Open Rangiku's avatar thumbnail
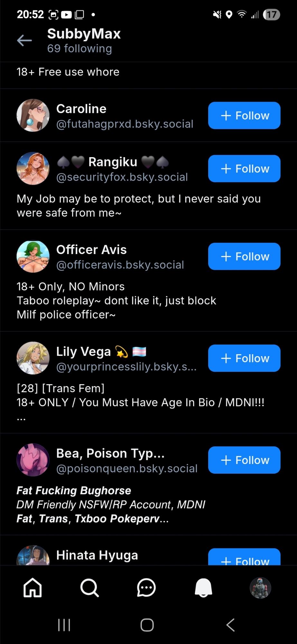Viewport: 297px width, 644px height. tap(33, 168)
